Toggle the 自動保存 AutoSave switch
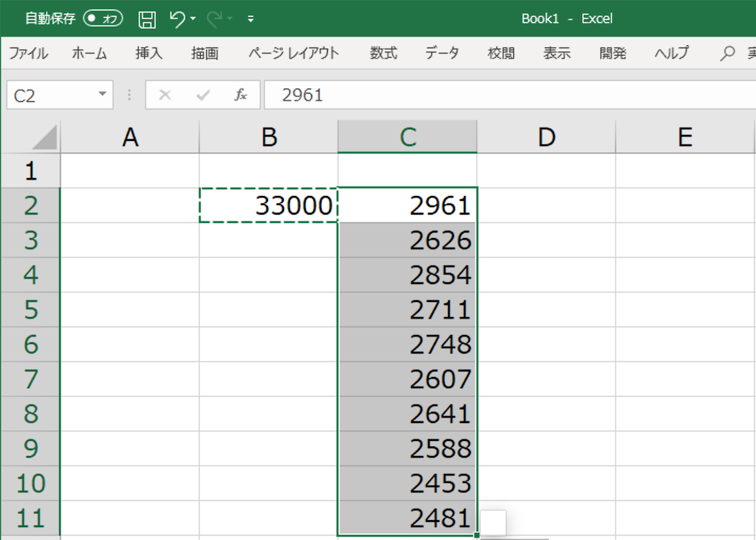 tap(103, 19)
